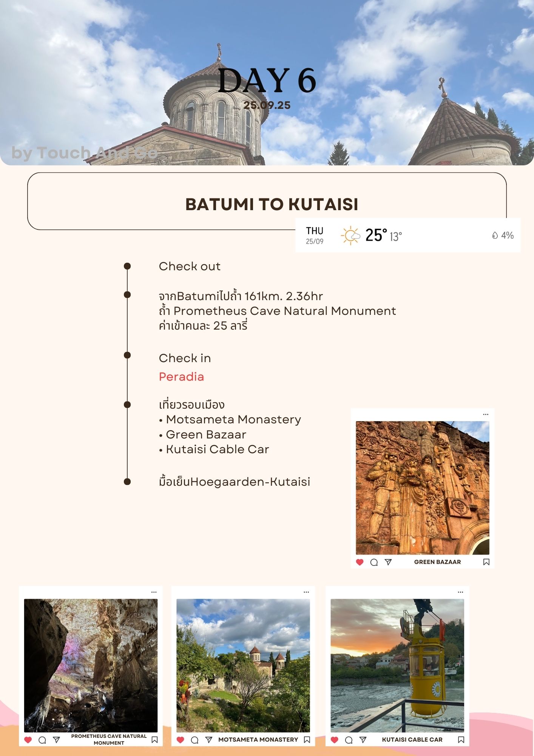
Task: Click the DAY 6 title
Action: [x=267, y=80]
